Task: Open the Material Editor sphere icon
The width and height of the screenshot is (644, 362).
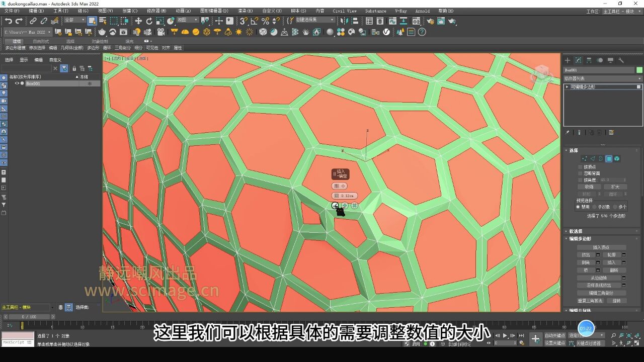Action: coord(416,21)
